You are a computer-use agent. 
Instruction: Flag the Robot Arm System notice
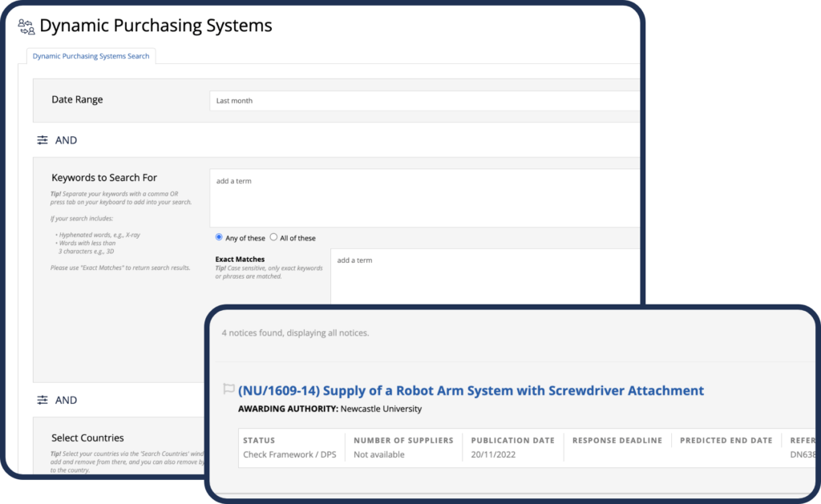tap(229, 389)
